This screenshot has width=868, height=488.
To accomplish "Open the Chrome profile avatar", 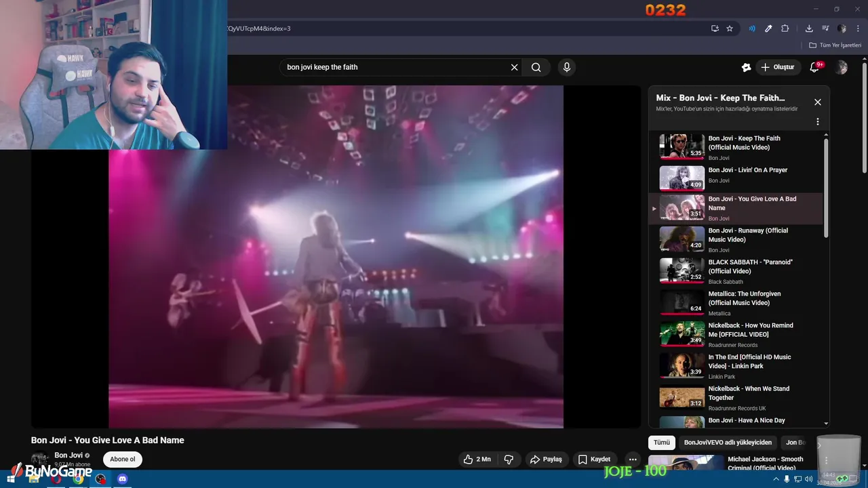I will 842,28.
